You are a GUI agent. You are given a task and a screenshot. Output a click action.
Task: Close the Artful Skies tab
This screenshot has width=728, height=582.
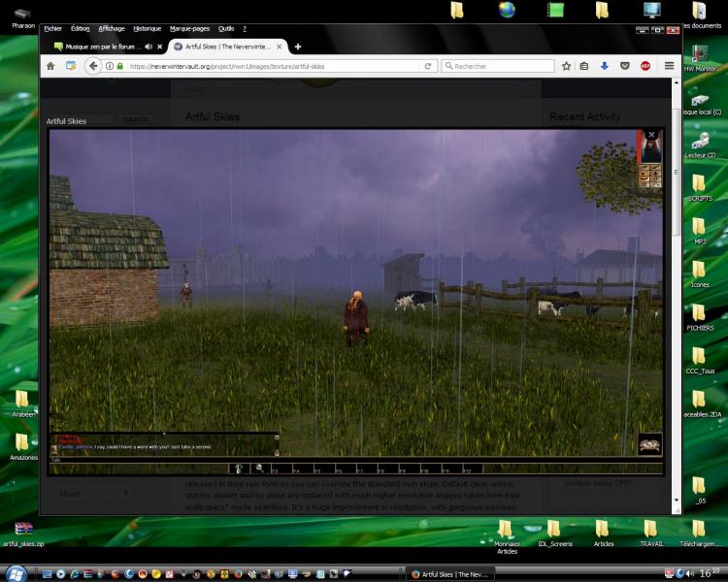(x=279, y=47)
